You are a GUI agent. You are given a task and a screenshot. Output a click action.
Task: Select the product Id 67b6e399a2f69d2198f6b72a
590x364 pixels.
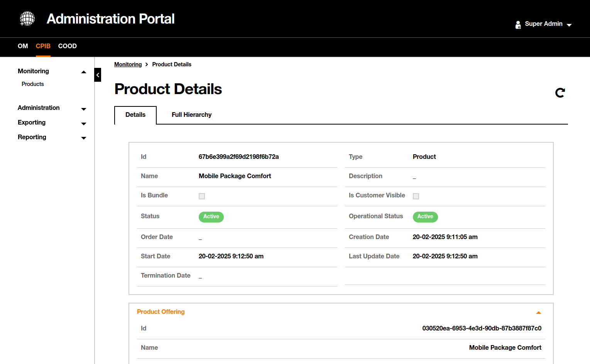coord(239,157)
